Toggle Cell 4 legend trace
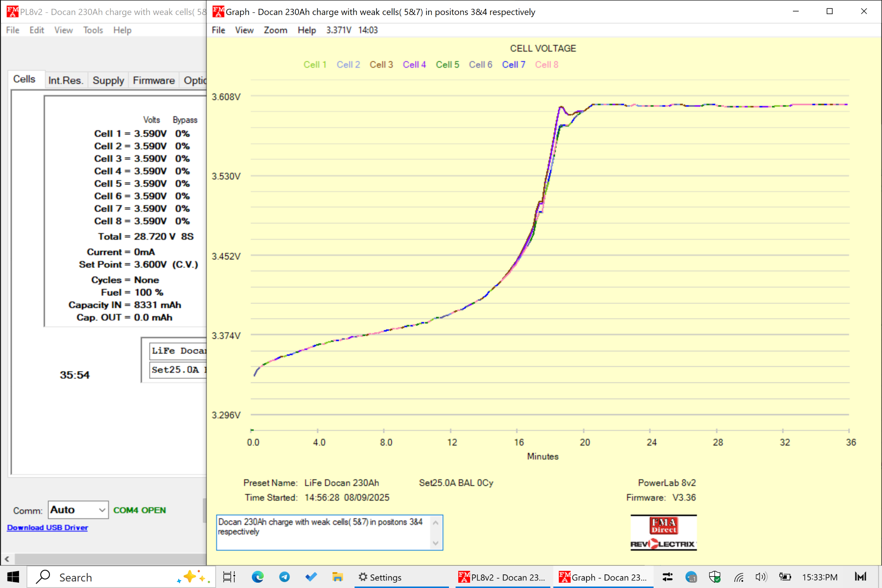 [x=414, y=65]
